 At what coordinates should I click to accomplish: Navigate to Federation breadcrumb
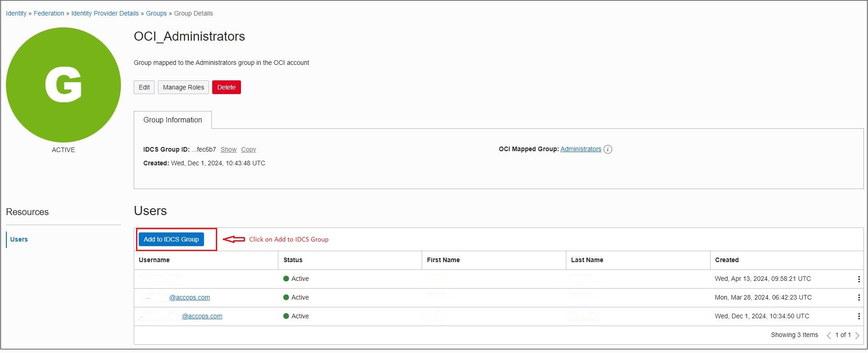click(x=49, y=13)
